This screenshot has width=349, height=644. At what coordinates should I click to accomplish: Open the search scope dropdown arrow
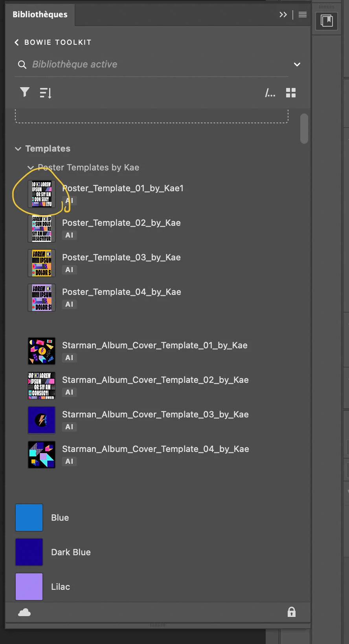(x=297, y=64)
